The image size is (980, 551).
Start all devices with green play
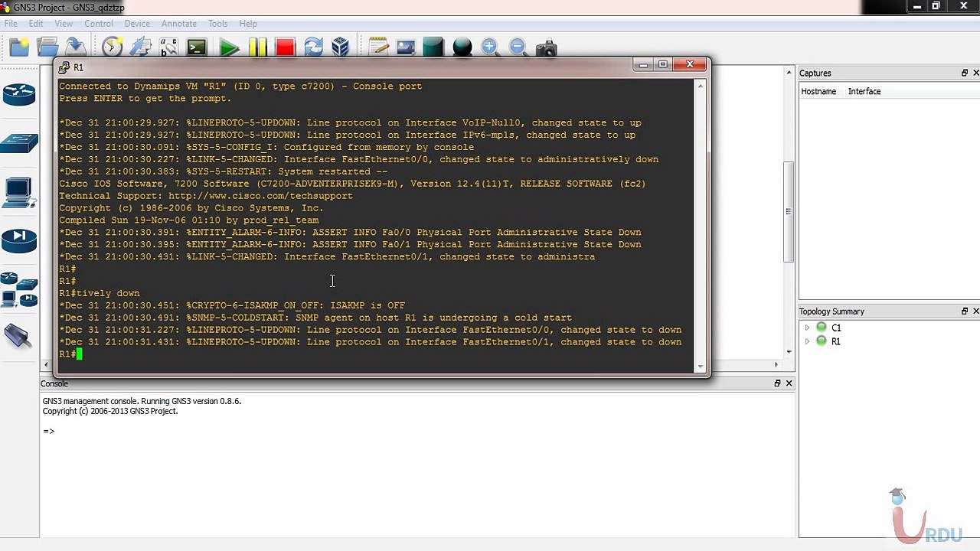click(228, 47)
